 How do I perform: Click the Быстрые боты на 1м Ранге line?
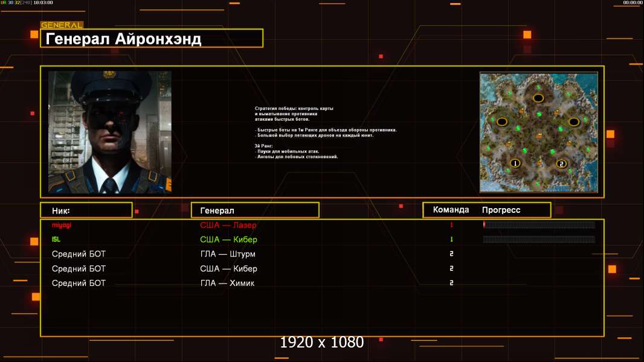point(326,130)
